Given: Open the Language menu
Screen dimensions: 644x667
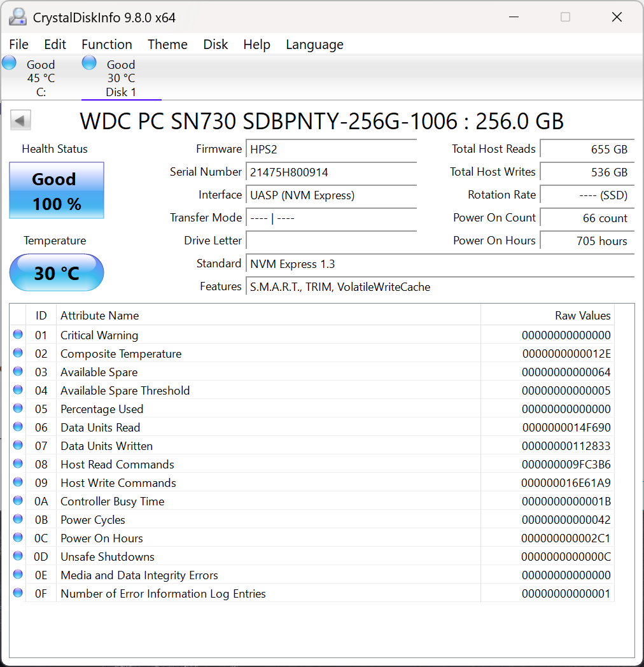Looking at the screenshot, I should [315, 45].
